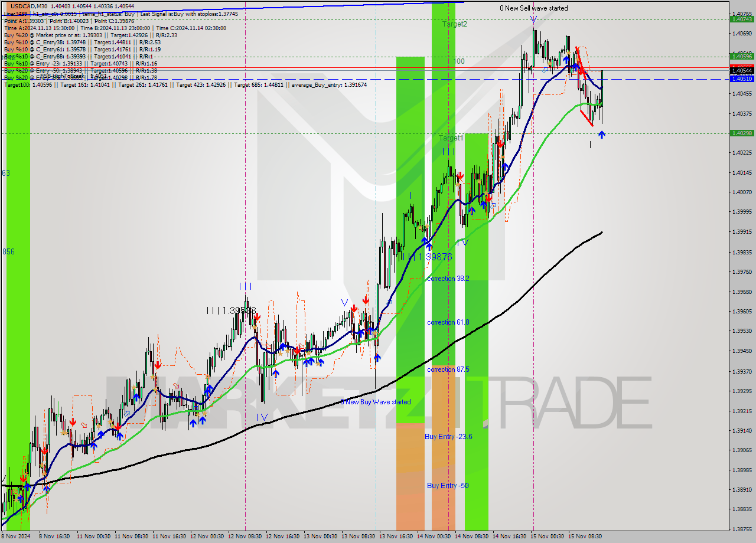756x543 pixels.
Task: Click the blue up arrow below the latest candle
Action: click(601, 135)
